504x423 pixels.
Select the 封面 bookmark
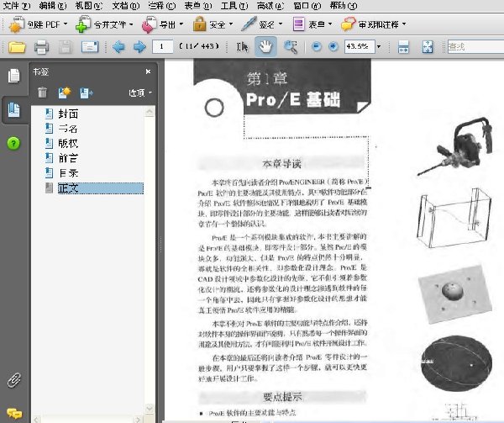tap(68, 114)
